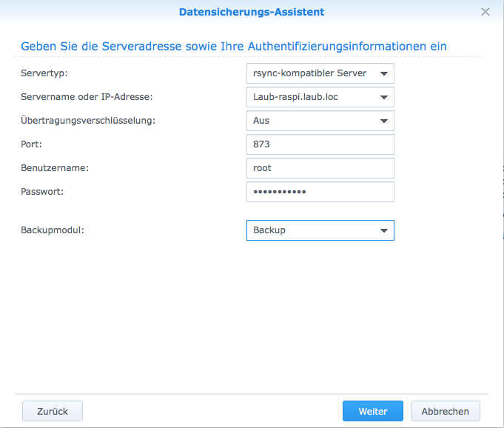This screenshot has width=504, height=428.
Task: Open the Servertyp dropdown arrow
Action: (x=383, y=73)
